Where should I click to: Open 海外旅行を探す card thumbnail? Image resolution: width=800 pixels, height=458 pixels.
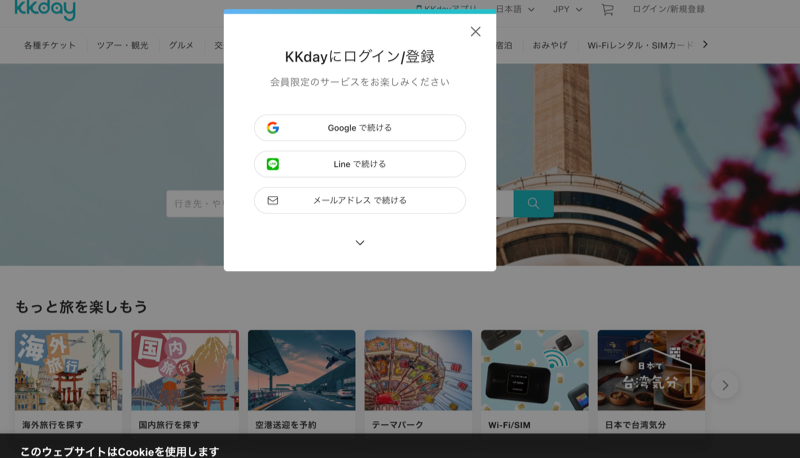pos(68,370)
